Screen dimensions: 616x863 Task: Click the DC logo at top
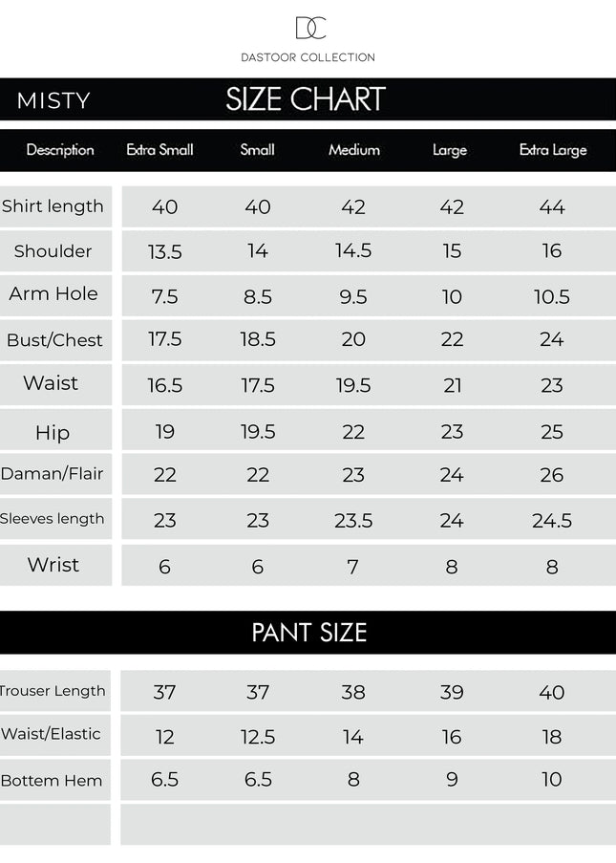point(310,28)
